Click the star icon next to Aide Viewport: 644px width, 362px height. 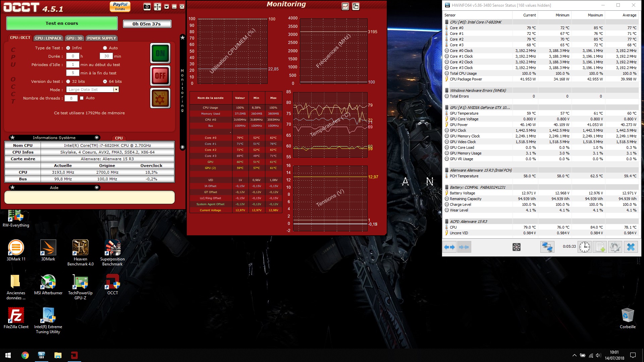(12, 188)
